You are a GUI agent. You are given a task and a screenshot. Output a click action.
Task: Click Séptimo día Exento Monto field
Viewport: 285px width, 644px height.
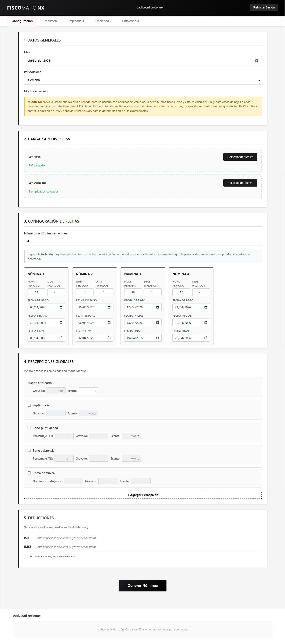click(x=88, y=413)
